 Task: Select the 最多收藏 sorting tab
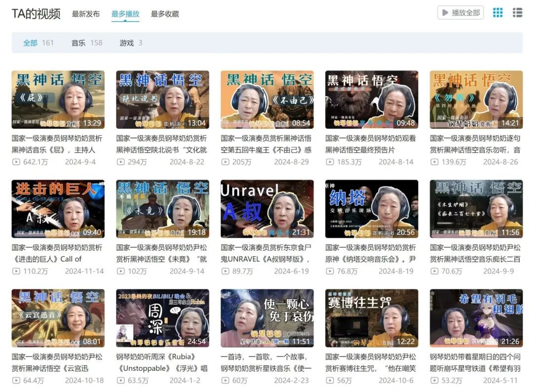tap(165, 14)
